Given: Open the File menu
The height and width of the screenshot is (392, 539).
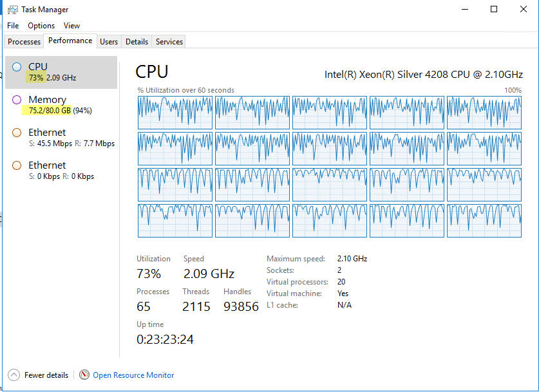Looking at the screenshot, I should (13, 26).
